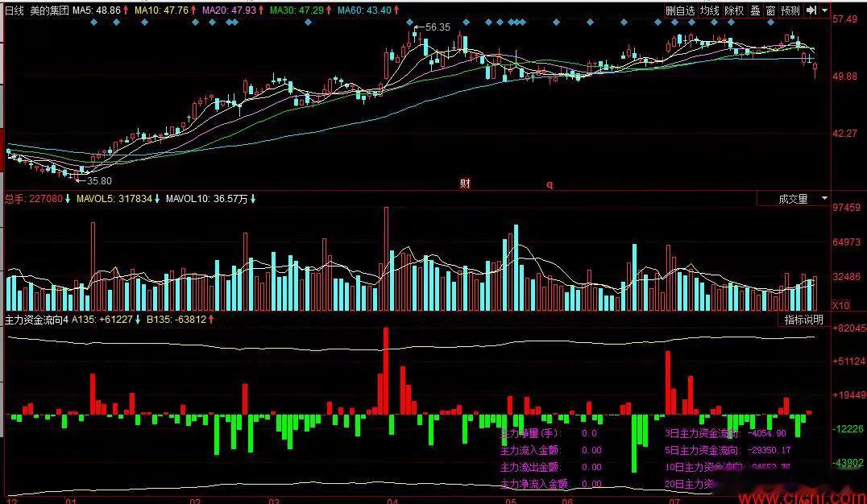Click the arrow beside 成交量

(x=823, y=198)
